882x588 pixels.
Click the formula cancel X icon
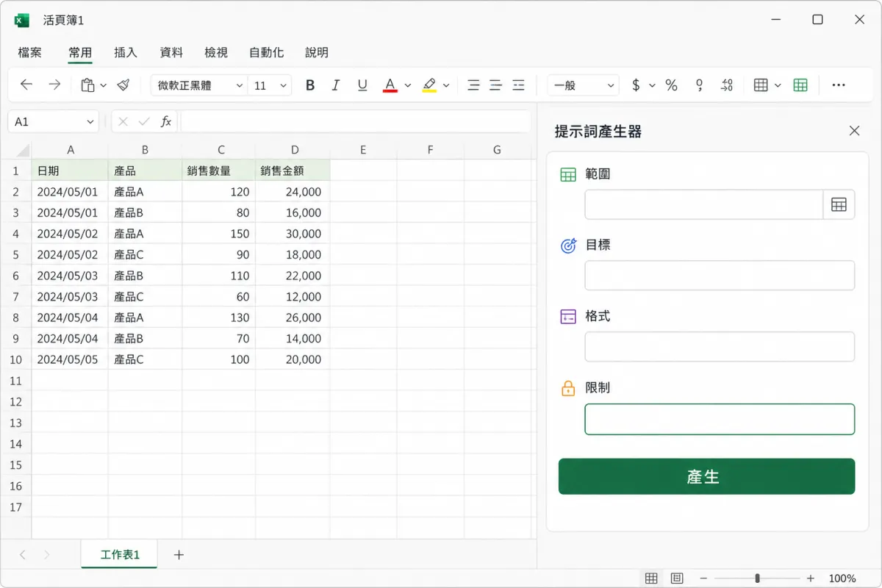123,122
